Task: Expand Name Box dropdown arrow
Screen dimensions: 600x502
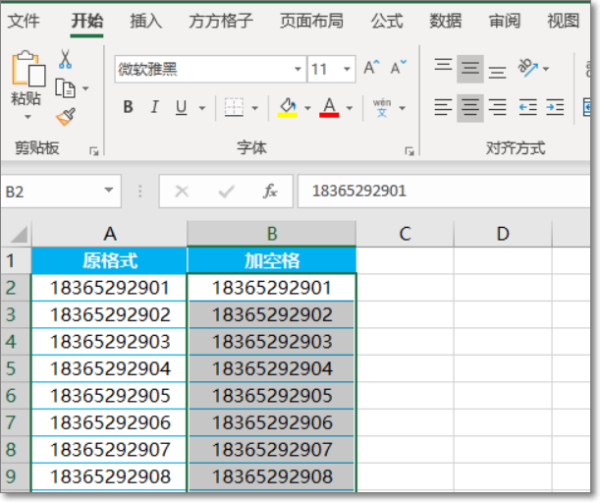Action: [109, 190]
